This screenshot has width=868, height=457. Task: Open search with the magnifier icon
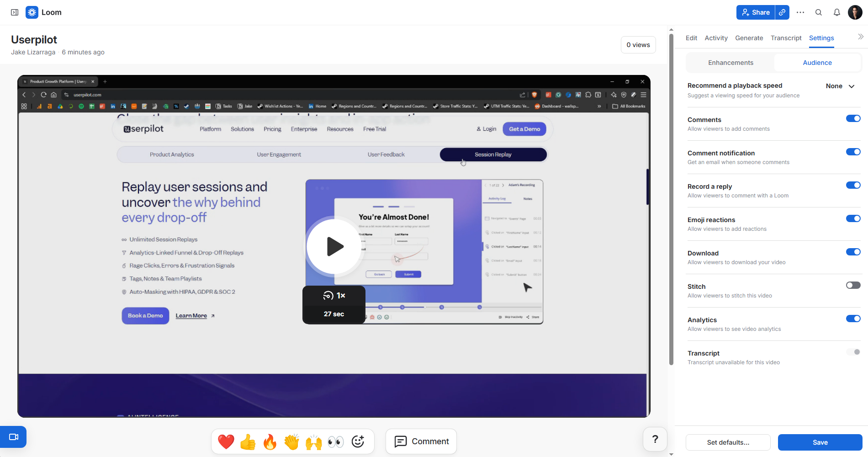pyautogui.click(x=818, y=12)
